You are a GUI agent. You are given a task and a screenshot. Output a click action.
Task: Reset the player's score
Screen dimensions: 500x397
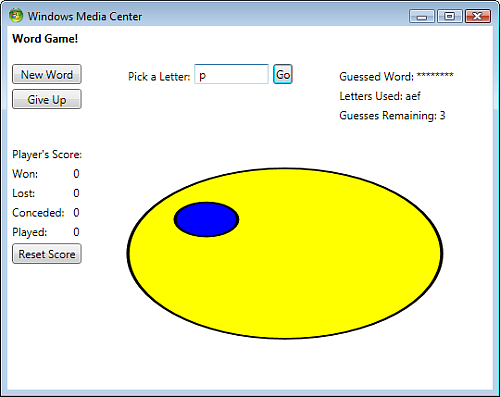pyautogui.click(x=47, y=254)
